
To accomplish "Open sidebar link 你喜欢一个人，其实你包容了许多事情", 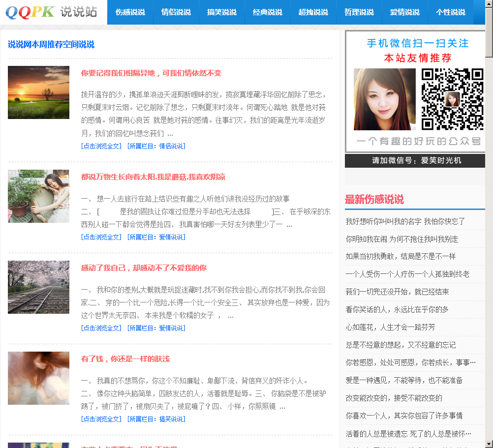I will click(404, 416).
